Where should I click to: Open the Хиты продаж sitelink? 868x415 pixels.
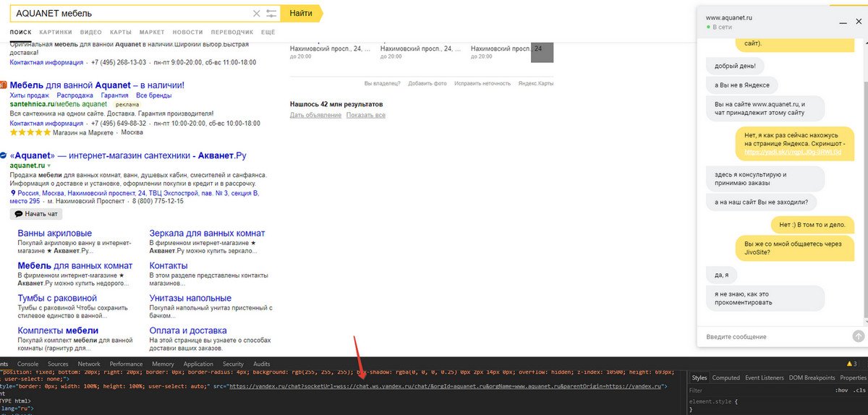click(30, 95)
